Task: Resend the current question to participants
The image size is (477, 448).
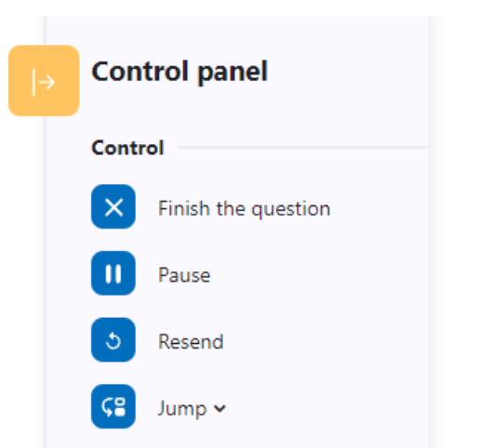Action: 113,340
